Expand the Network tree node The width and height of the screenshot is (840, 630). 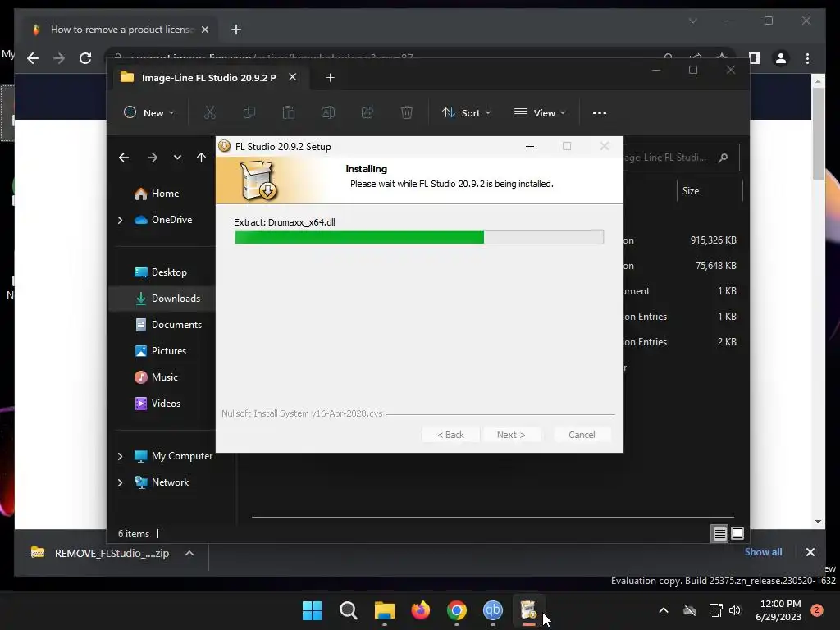point(120,482)
